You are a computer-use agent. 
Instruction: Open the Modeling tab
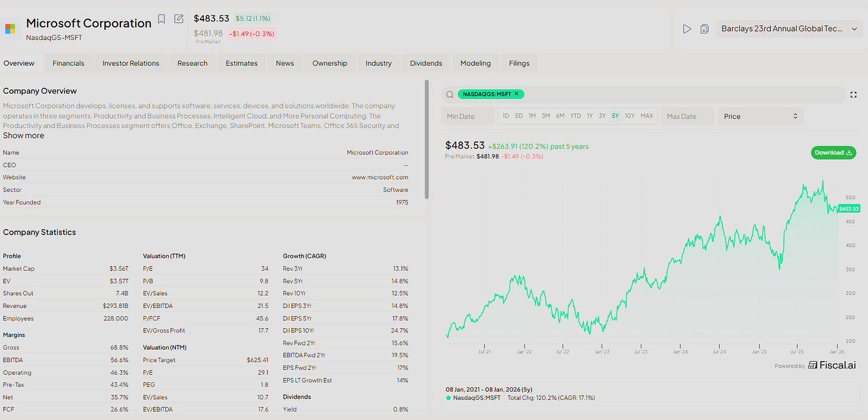click(475, 63)
